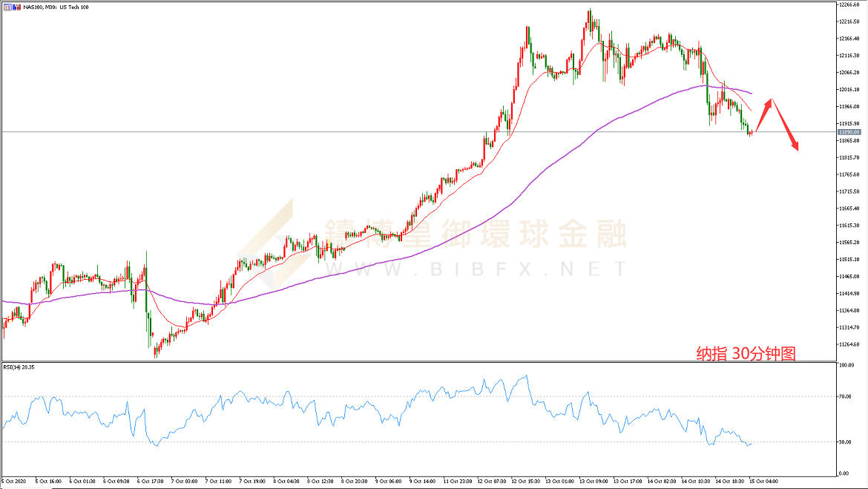The width and height of the screenshot is (868, 489).
Task: Select the red upward arrow annotation
Action: [x=764, y=114]
